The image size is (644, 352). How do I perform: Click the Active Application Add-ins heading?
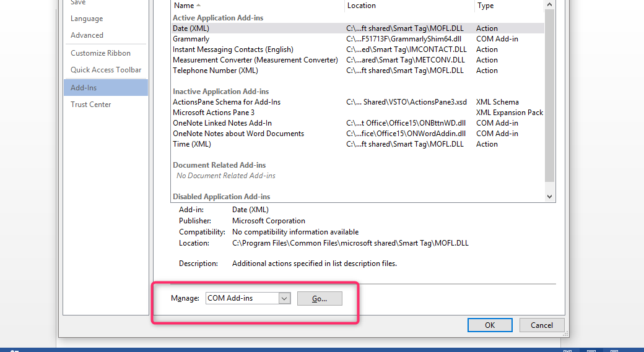tap(218, 18)
